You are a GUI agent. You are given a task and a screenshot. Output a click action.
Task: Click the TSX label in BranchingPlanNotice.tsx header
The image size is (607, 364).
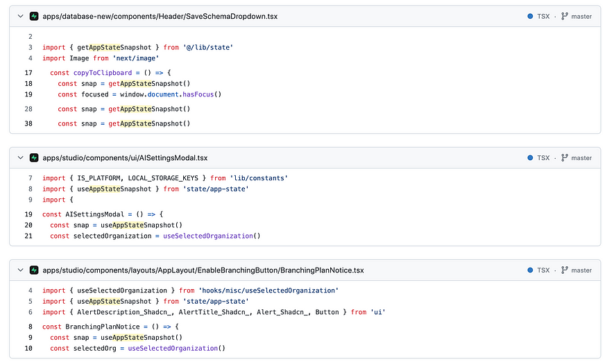pyautogui.click(x=543, y=270)
